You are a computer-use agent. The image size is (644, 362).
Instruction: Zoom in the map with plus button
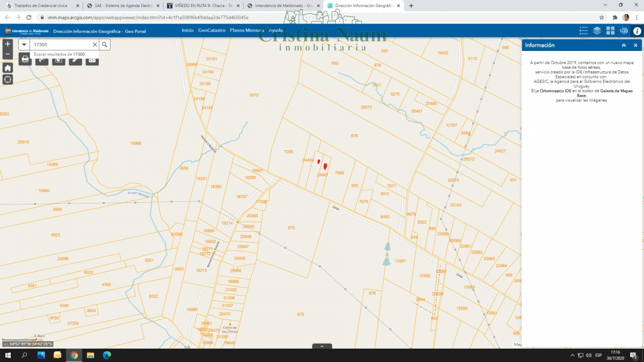pos(8,44)
